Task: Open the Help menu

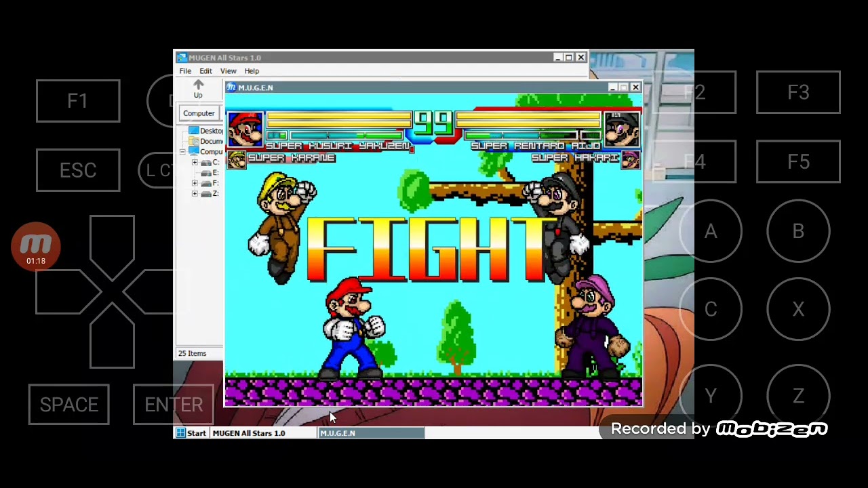Action: point(252,71)
